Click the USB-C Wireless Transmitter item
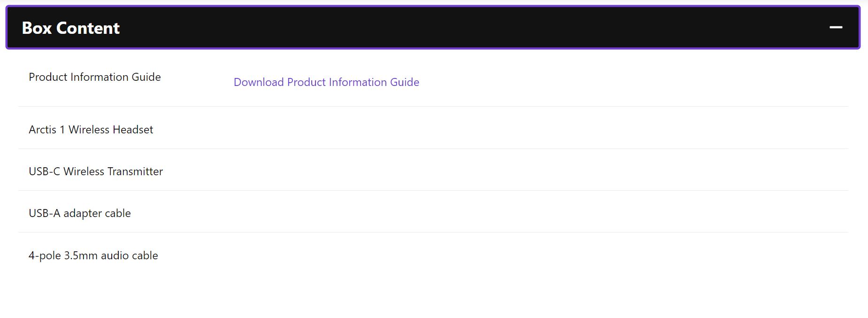This screenshot has height=318, width=868. (x=96, y=171)
